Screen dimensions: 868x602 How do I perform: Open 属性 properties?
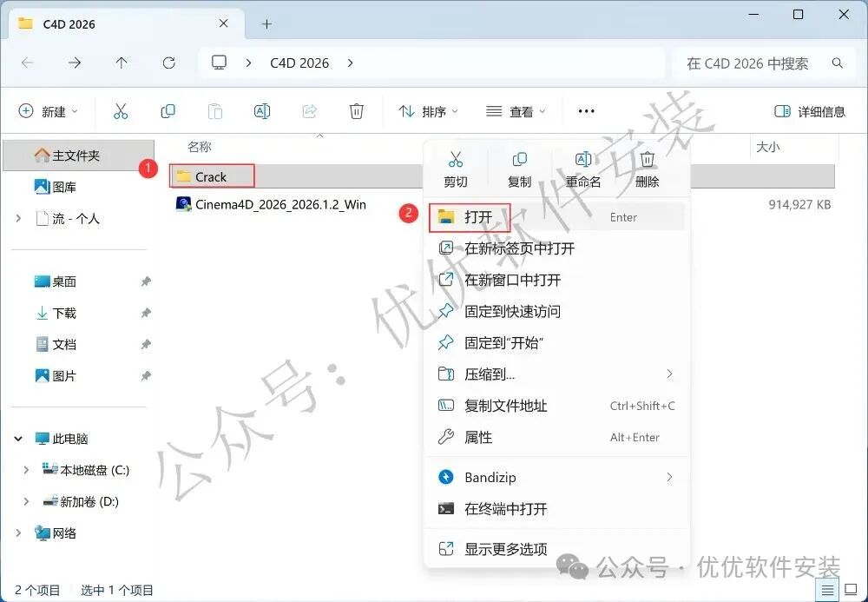coord(557,438)
